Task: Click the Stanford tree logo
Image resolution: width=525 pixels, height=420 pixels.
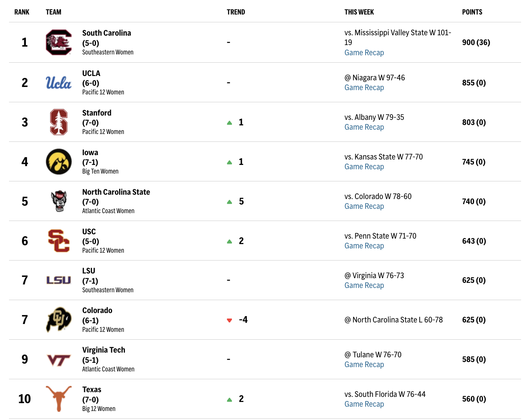Action: tap(58, 122)
